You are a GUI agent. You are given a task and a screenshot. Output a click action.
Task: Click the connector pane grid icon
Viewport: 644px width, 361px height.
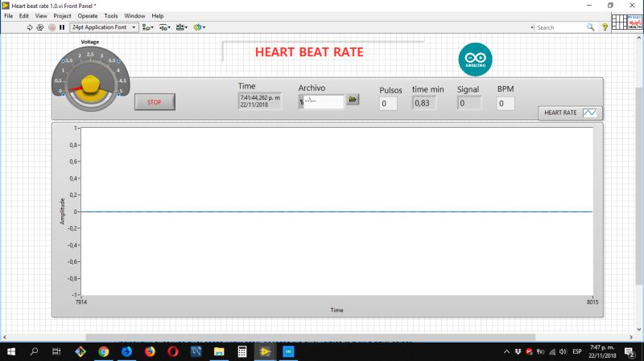click(x=619, y=23)
